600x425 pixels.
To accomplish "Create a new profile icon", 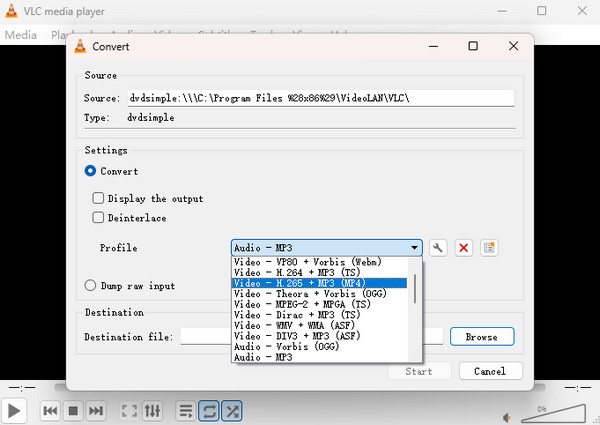I will 489,248.
